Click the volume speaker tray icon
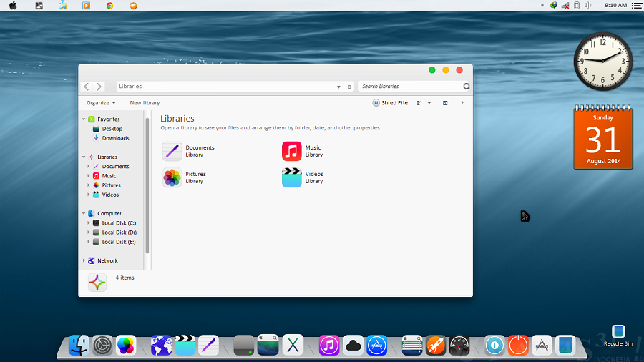 pos(588,5)
